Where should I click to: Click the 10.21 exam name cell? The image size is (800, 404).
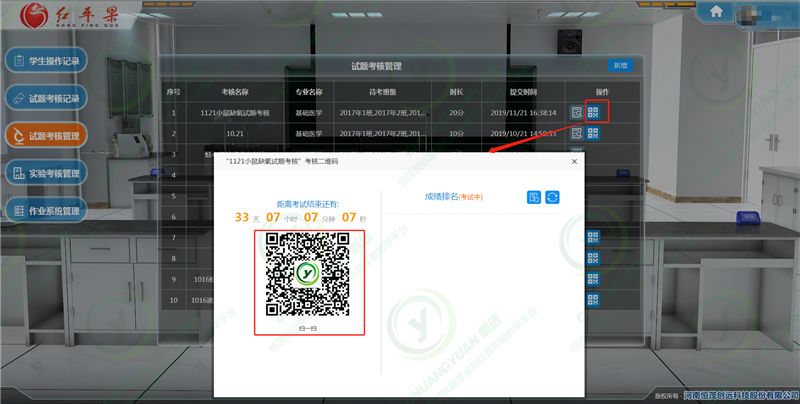point(235,134)
